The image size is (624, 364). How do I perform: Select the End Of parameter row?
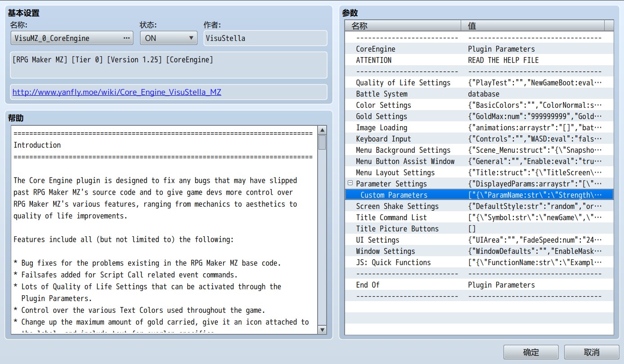479,285
